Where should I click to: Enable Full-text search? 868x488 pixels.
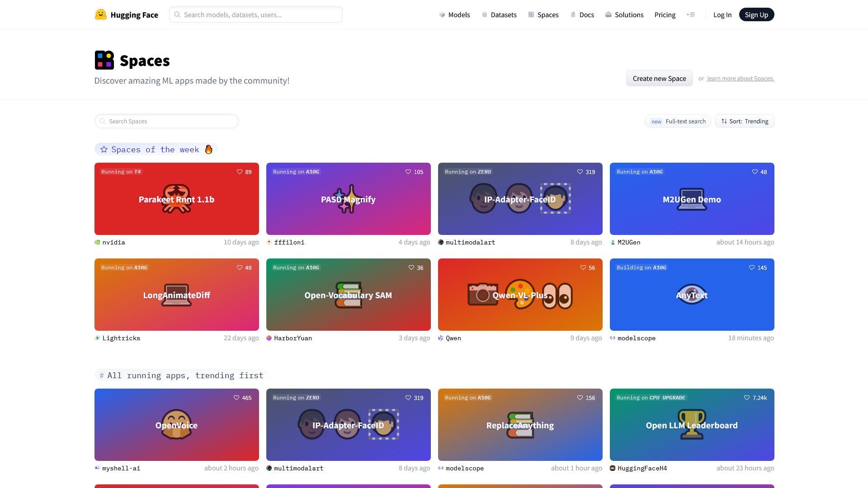[678, 121]
